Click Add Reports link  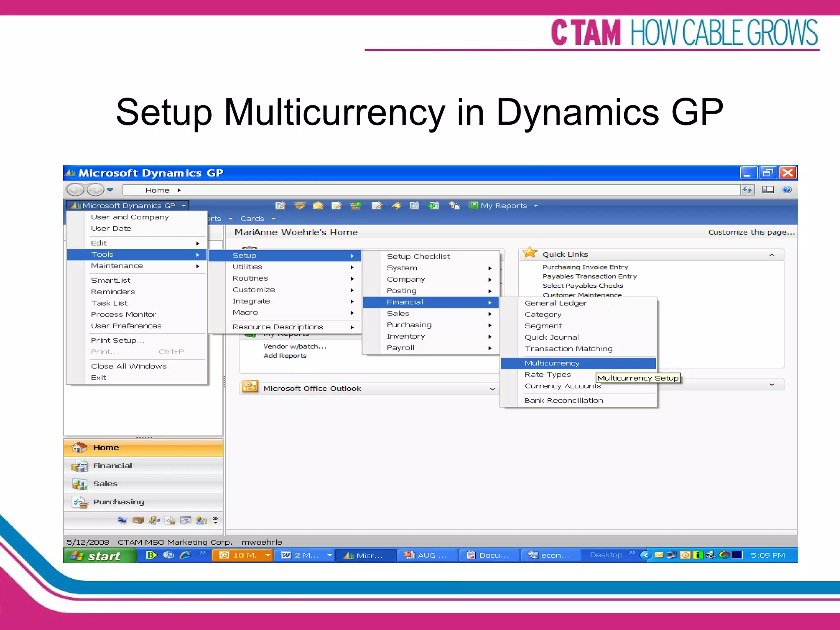(285, 356)
